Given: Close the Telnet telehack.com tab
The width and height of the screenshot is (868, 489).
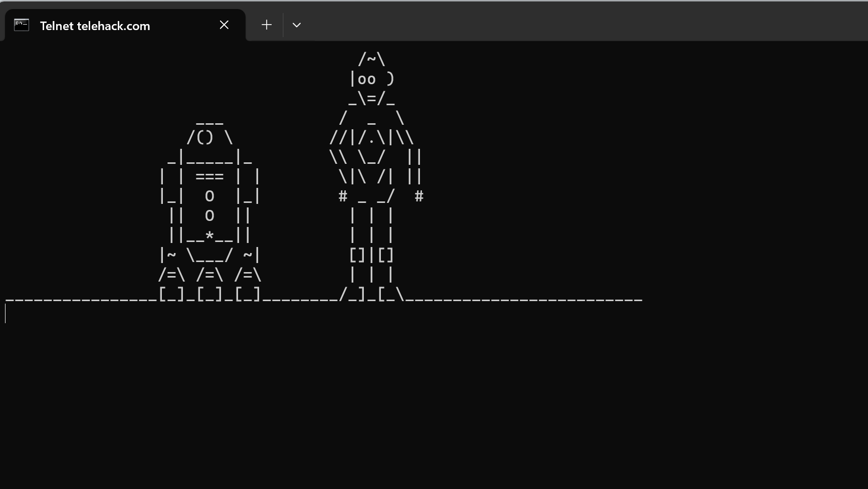Looking at the screenshot, I should tap(224, 25).
